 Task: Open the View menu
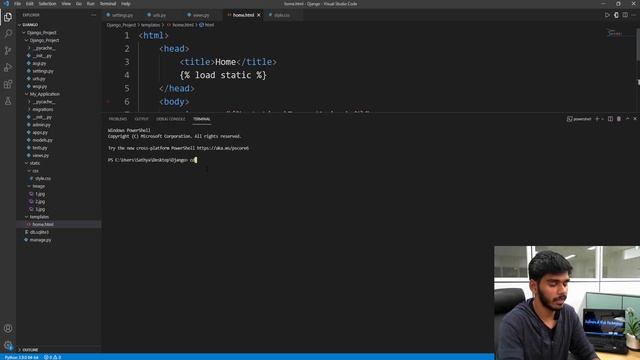(x=66, y=4)
